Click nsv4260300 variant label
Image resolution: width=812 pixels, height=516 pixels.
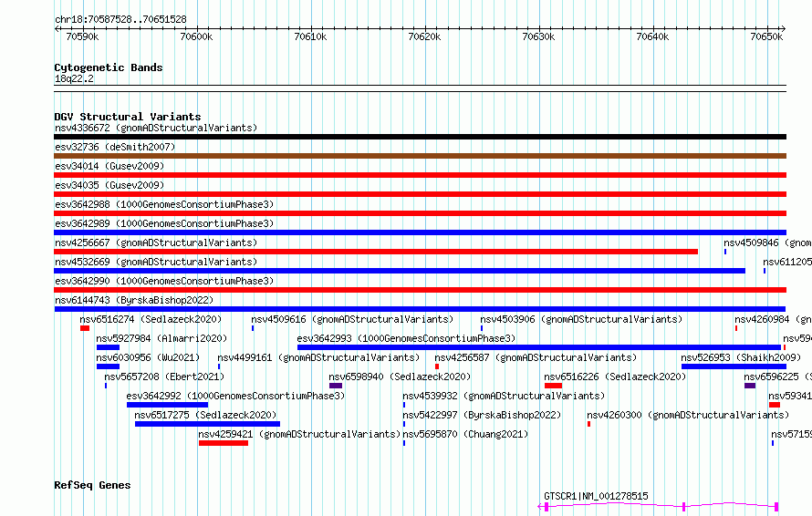coord(688,415)
